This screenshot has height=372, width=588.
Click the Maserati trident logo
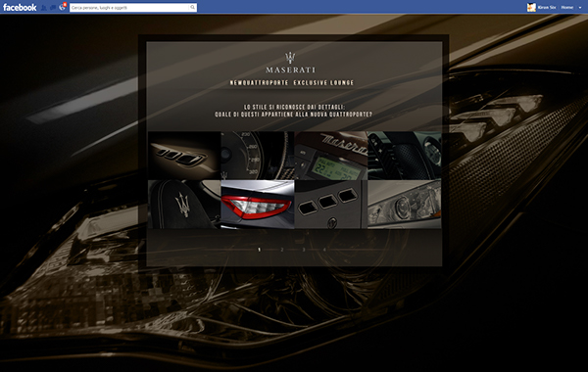click(290, 58)
